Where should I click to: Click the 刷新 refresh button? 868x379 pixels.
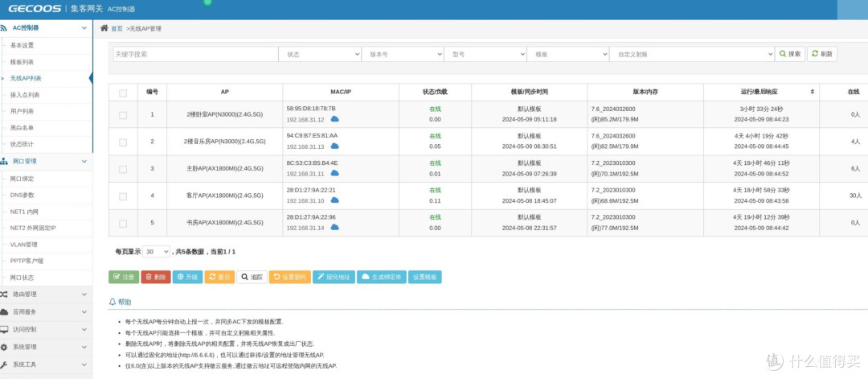[822, 54]
